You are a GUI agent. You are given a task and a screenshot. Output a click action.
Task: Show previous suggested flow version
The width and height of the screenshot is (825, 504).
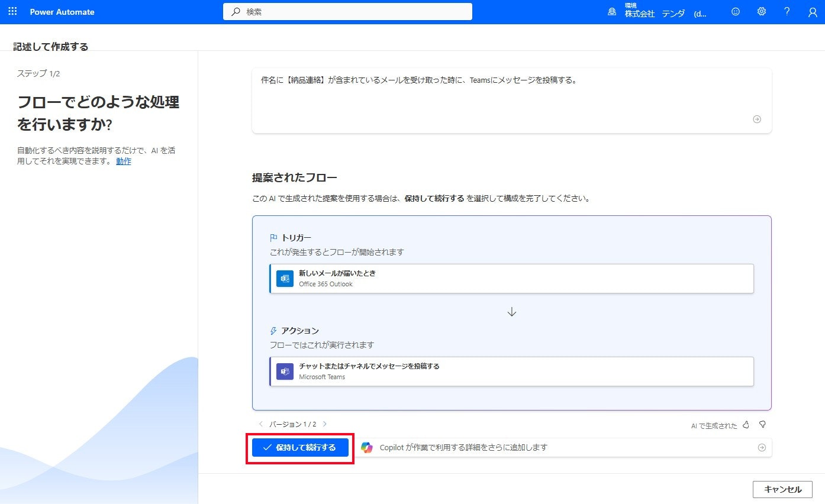coord(260,424)
